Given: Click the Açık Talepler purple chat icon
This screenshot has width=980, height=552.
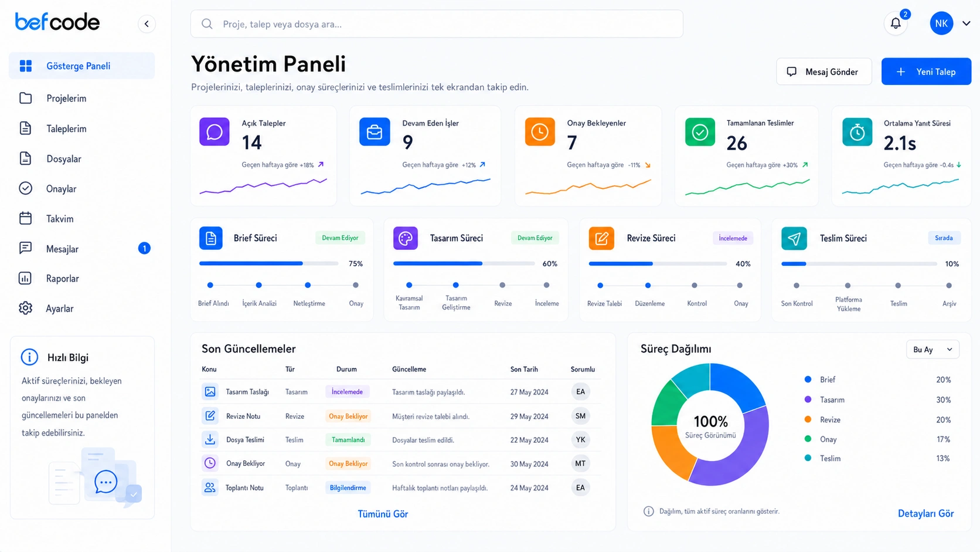Looking at the screenshot, I should 215,132.
